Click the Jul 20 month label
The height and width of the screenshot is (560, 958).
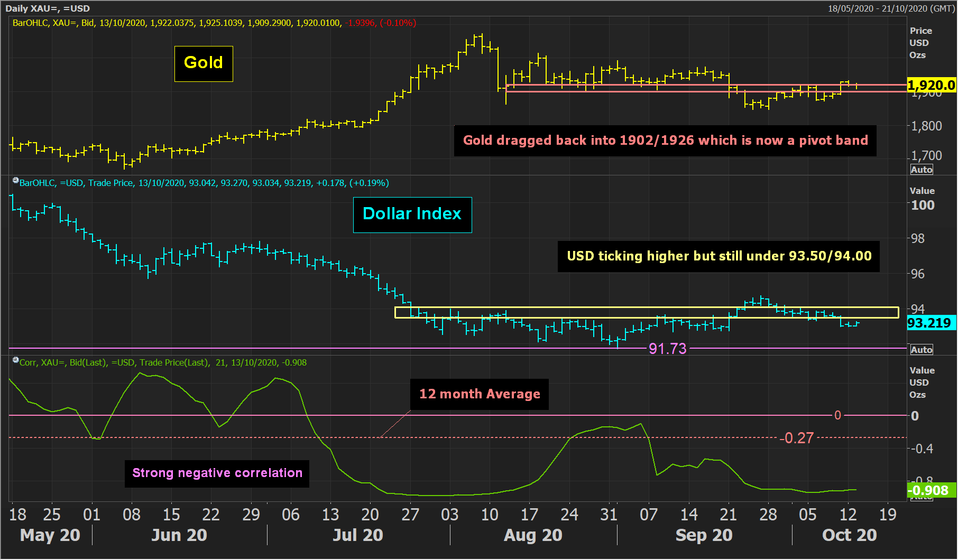[358, 535]
